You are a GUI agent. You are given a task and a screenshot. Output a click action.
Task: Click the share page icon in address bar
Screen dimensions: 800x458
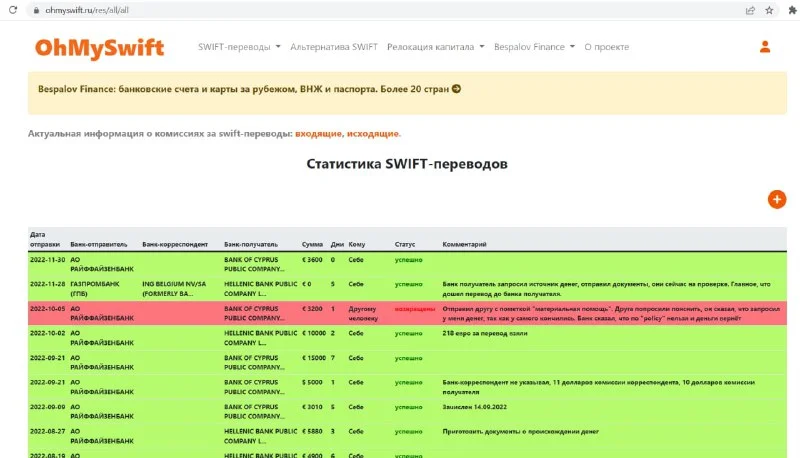750,10
